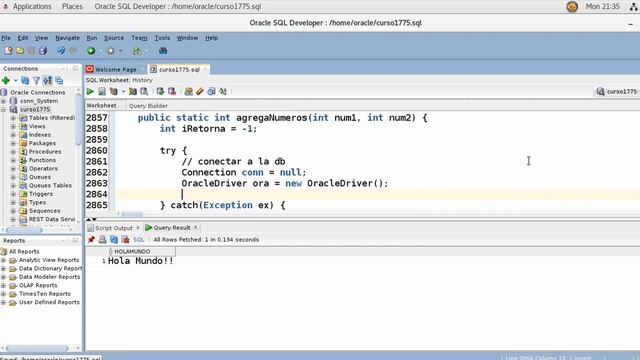Open the Back button history dropdown arrow
Image resolution: width=640 pixels, height=360 pixels.
(100, 51)
